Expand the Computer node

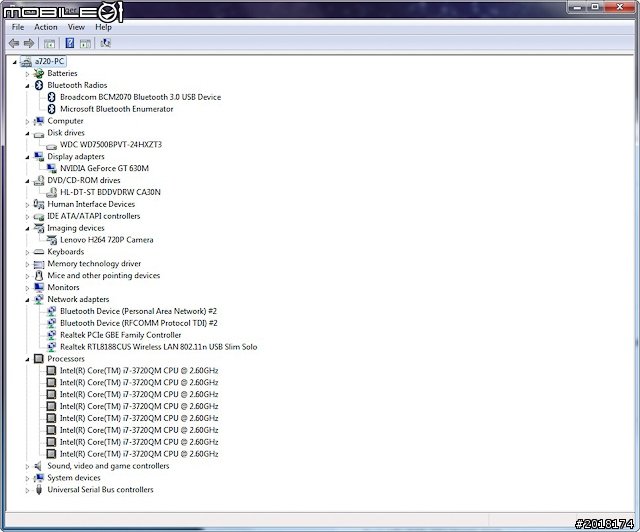pos(27,121)
